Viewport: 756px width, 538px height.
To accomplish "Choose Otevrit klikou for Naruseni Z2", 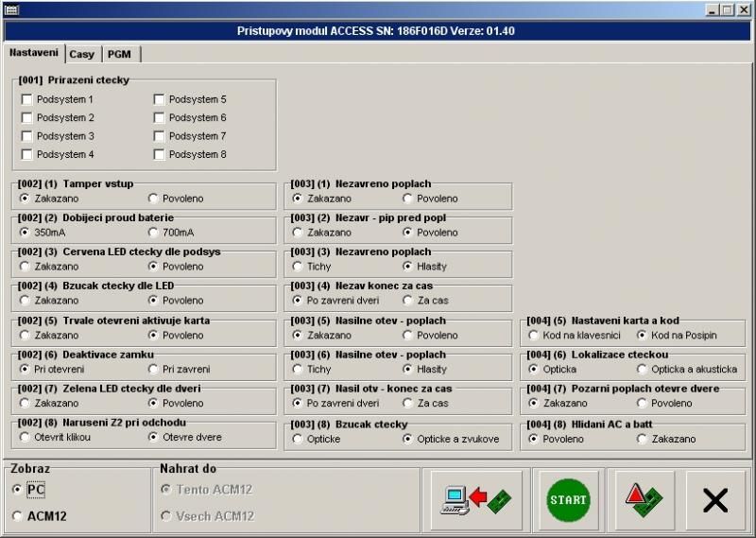I will pyautogui.click(x=25, y=437).
